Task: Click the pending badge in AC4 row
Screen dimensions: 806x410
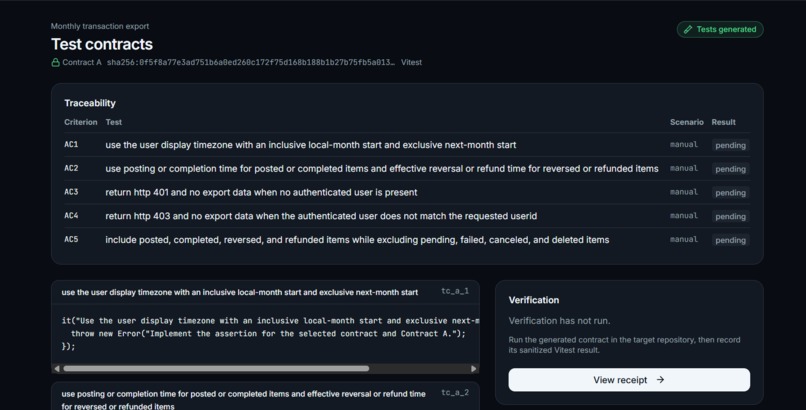Action: [x=730, y=216]
